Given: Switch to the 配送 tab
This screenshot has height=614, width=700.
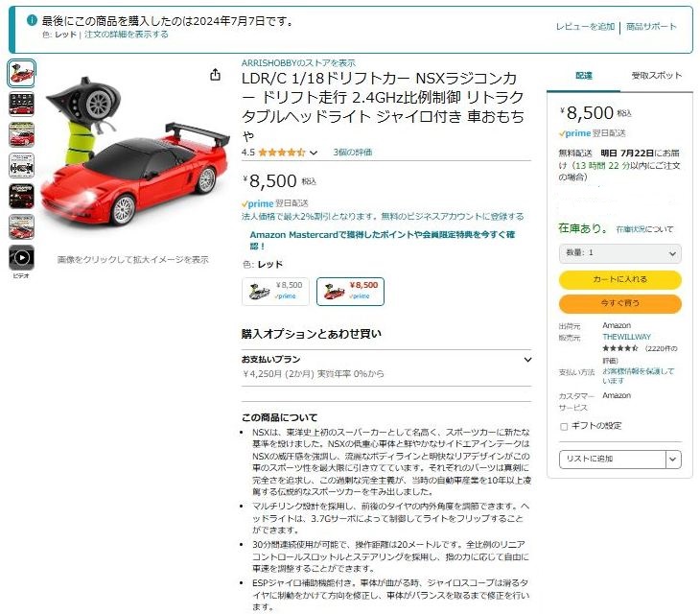Looking at the screenshot, I should pyautogui.click(x=583, y=76).
